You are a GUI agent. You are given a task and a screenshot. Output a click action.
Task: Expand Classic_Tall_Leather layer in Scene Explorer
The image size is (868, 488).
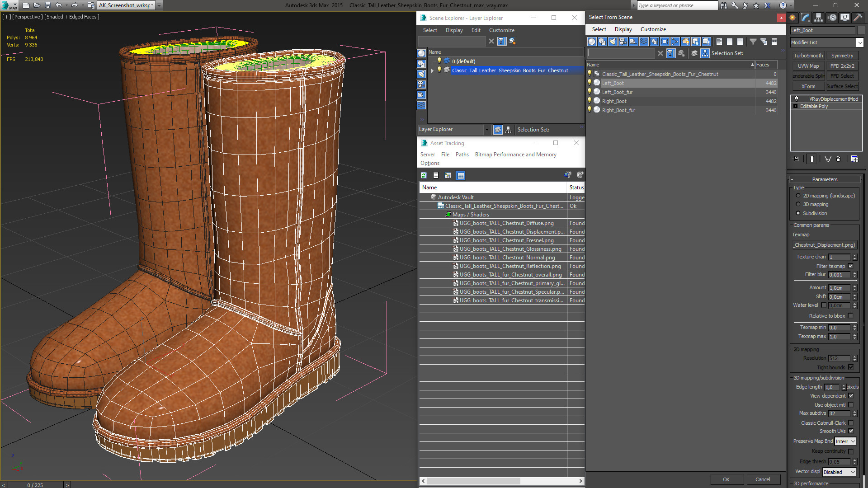click(x=432, y=70)
